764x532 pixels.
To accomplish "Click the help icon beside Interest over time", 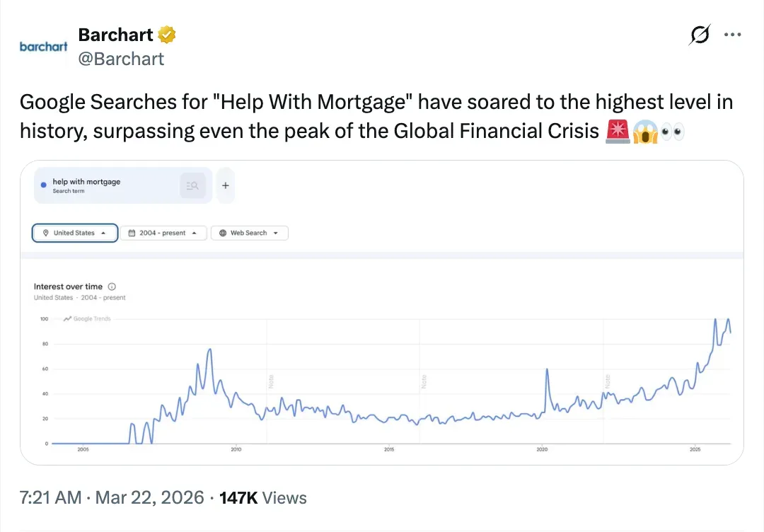I will coord(112,287).
